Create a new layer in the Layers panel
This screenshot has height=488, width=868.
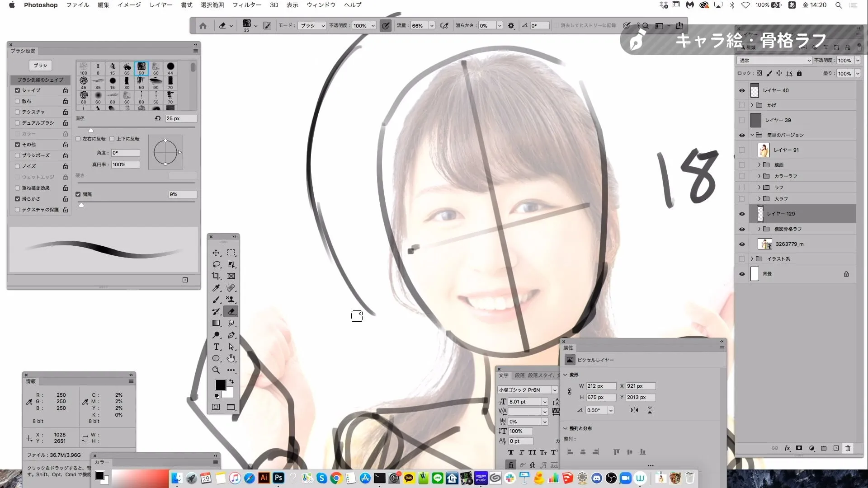[836, 448]
